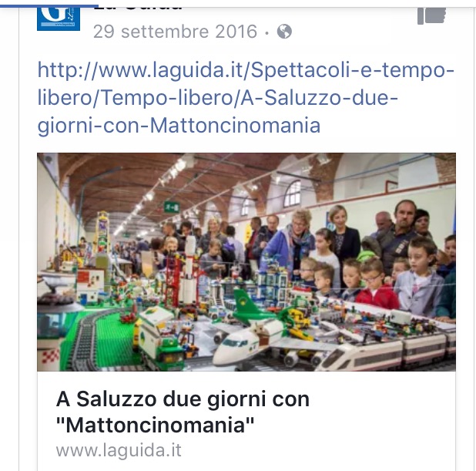Click the white LEGO rocket tower in the photo

[190, 269]
